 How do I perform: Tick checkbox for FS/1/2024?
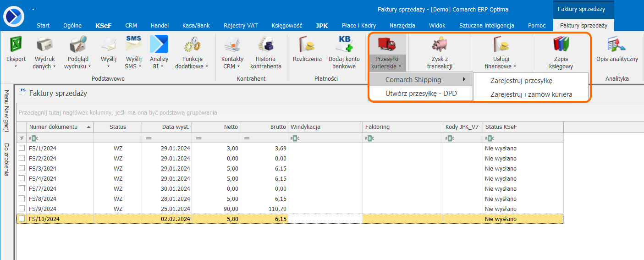[22, 148]
